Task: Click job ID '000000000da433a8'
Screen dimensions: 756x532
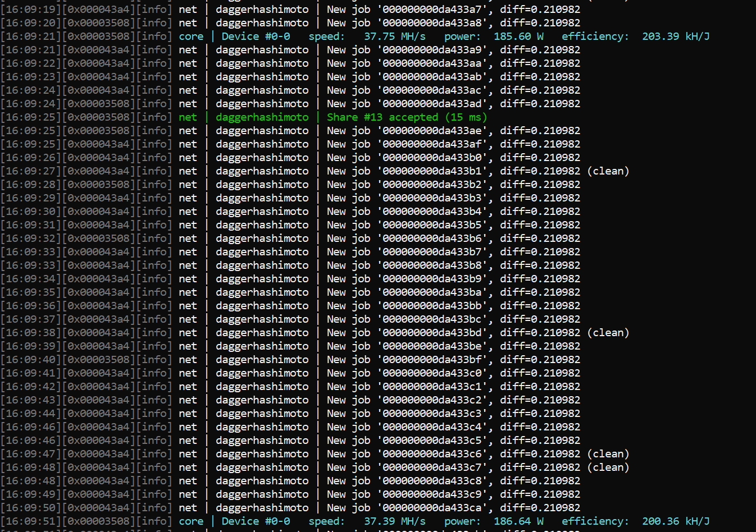Action: click(432, 23)
